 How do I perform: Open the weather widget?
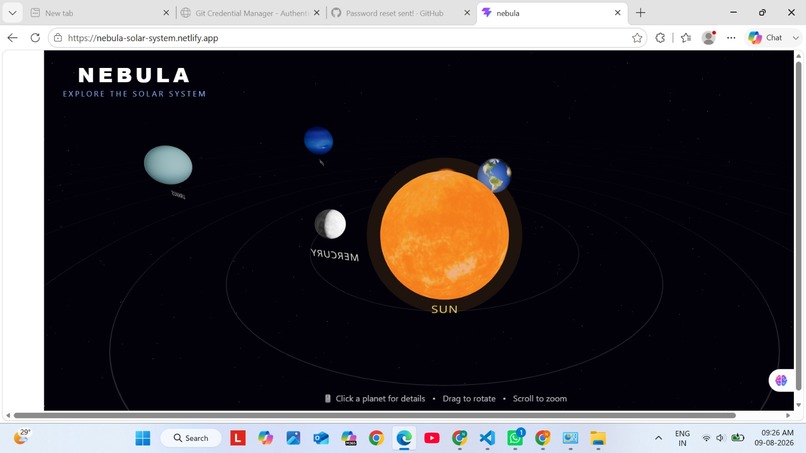coord(22,437)
